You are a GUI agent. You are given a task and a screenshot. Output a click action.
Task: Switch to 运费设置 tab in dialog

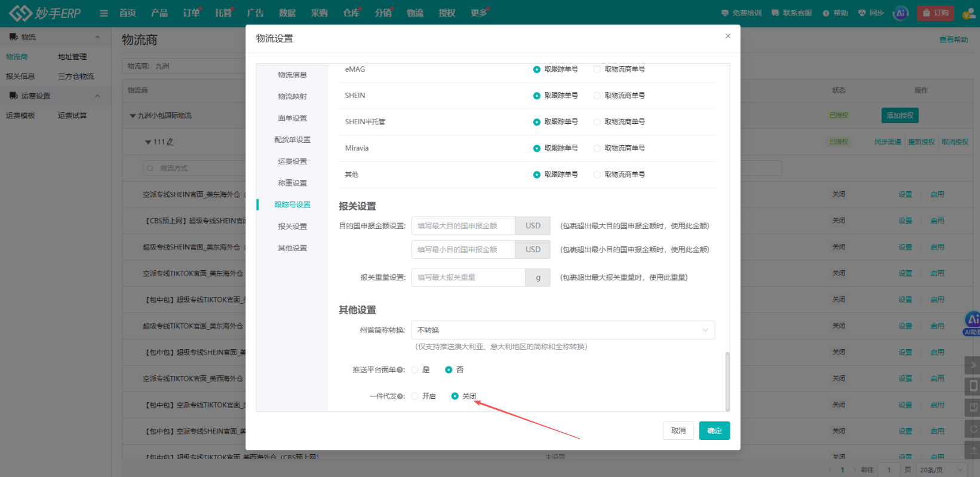tap(293, 161)
